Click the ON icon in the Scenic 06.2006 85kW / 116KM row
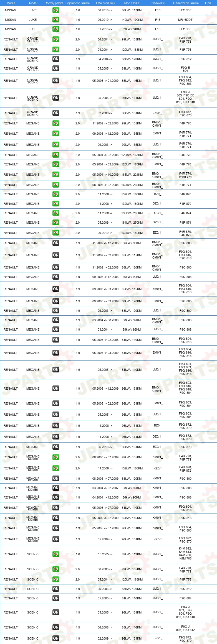The image size is (217, 644). 56,627
